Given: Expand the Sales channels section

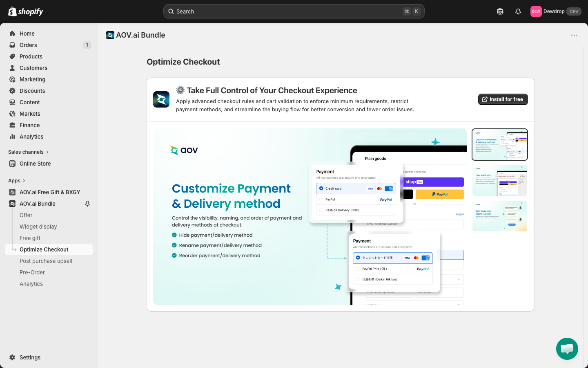Looking at the screenshot, I should point(29,152).
